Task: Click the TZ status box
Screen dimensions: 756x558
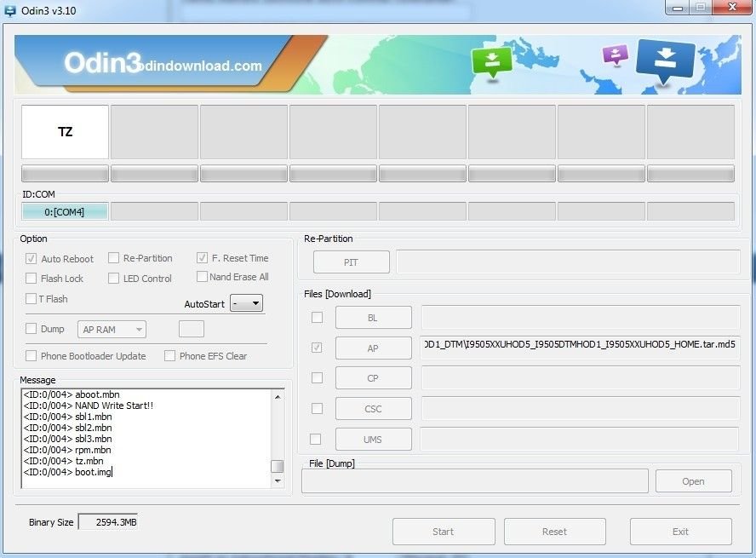Action: coord(65,132)
